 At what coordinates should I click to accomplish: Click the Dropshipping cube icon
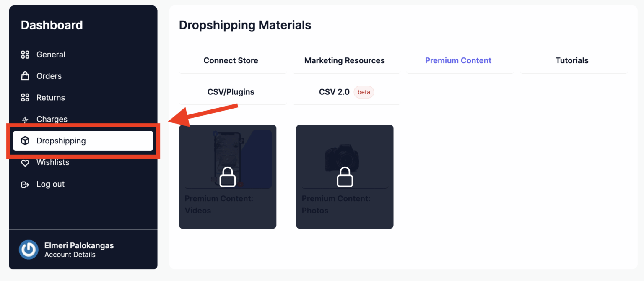pyautogui.click(x=25, y=140)
